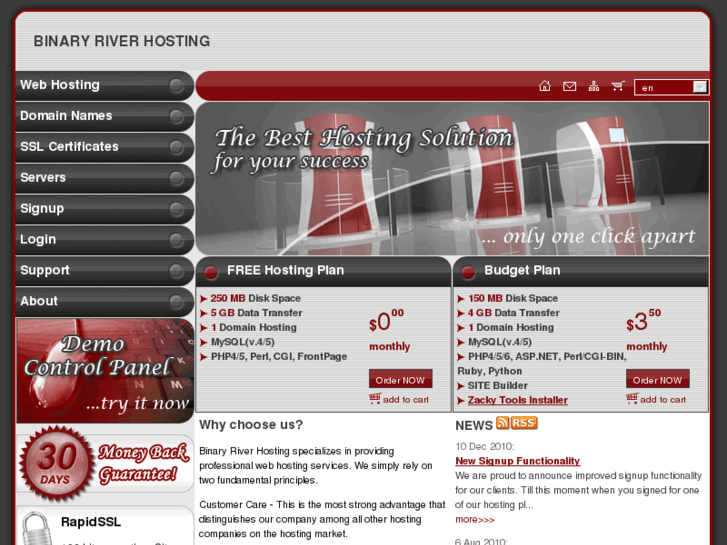The height and width of the screenshot is (545, 727).
Task: View the shopping cart icon in toolbar
Action: tap(618, 86)
